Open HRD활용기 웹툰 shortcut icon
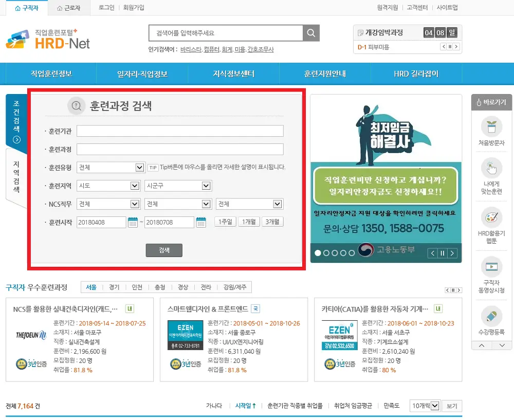Viewport: 514px width, 420px height. (491, 217)
